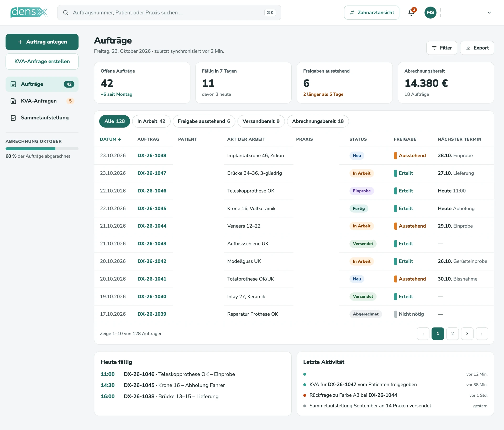Image resolution: width=504 pixels, height=430 pixels.
Task: Select Freigabe ausstehend 6 tab
Action: click(204, 121)
